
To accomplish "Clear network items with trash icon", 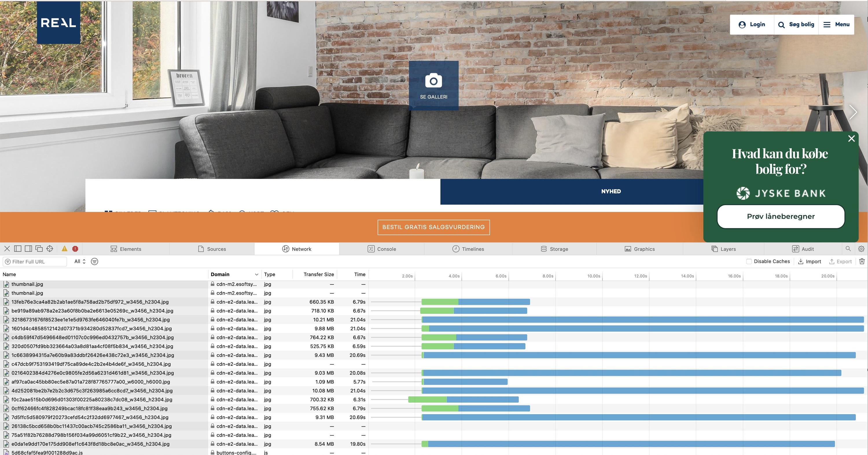I will tap(862, 261).
